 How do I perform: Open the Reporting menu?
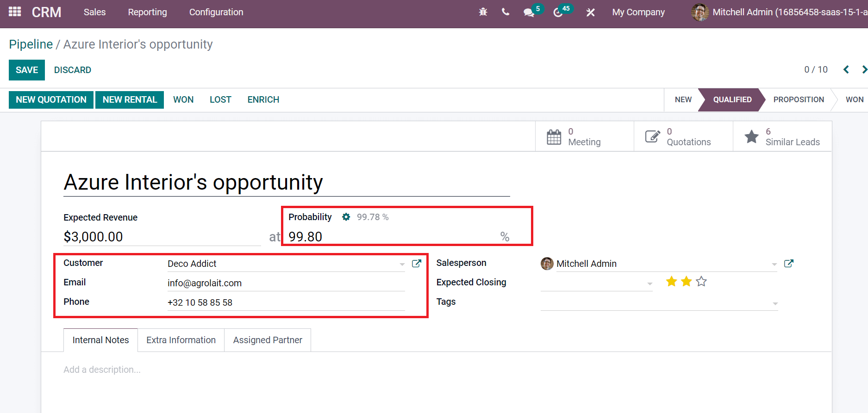tap(148, 12)
